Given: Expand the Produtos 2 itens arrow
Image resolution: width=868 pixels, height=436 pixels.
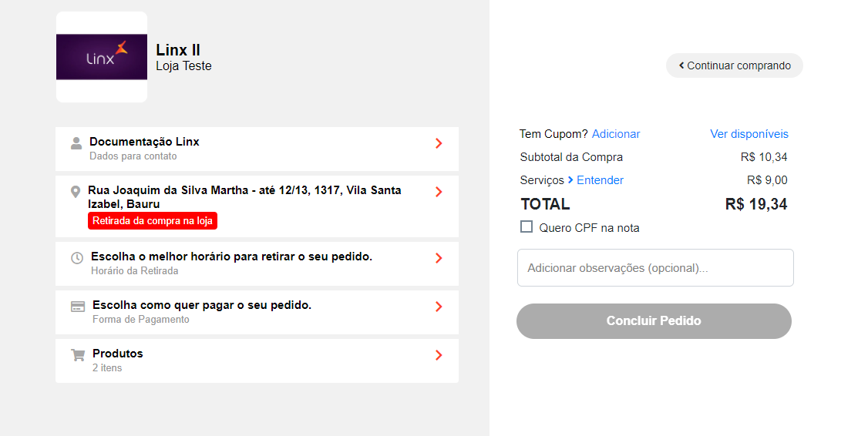Looking at the screenshot, I should point(439,355).
